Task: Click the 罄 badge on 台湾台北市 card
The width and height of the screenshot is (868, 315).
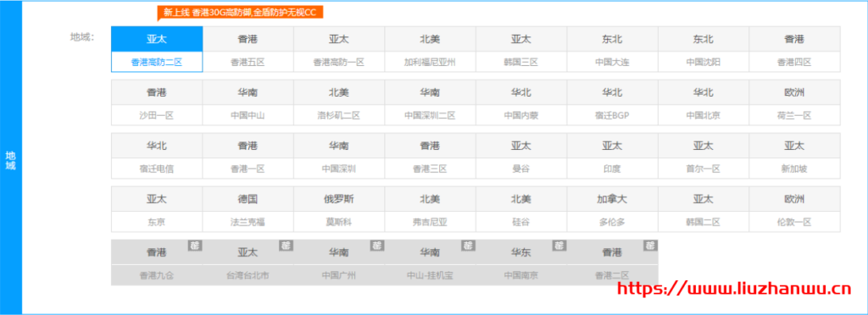Action: pos(286,246)
